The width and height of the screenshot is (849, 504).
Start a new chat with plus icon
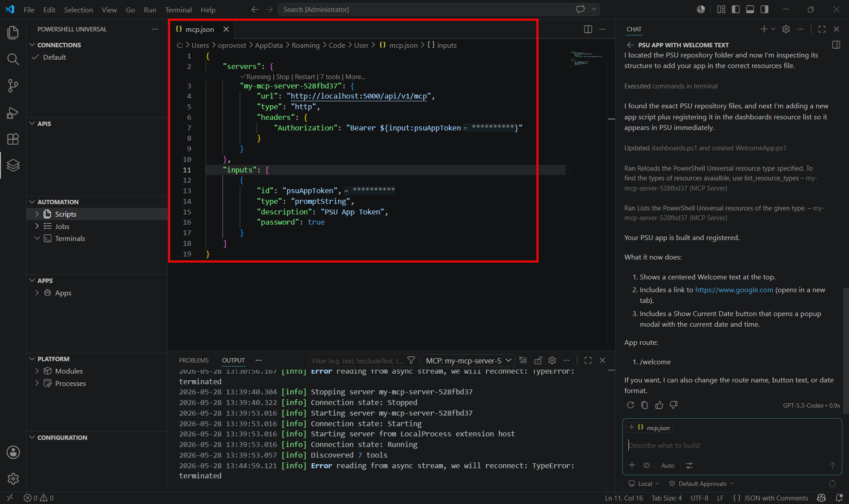(764, 29)
